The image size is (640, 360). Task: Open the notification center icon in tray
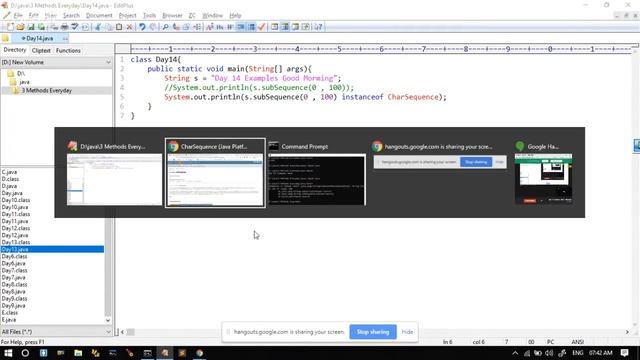tap(624, 353)
